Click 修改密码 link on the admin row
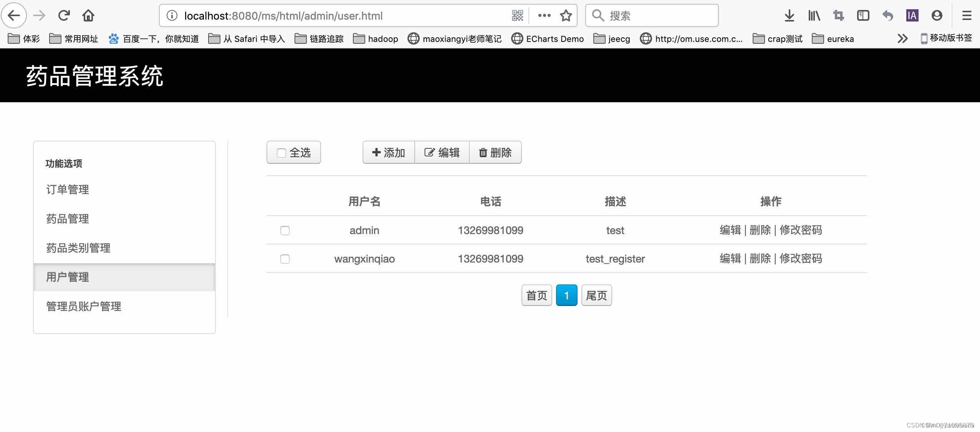 point(801,230)
